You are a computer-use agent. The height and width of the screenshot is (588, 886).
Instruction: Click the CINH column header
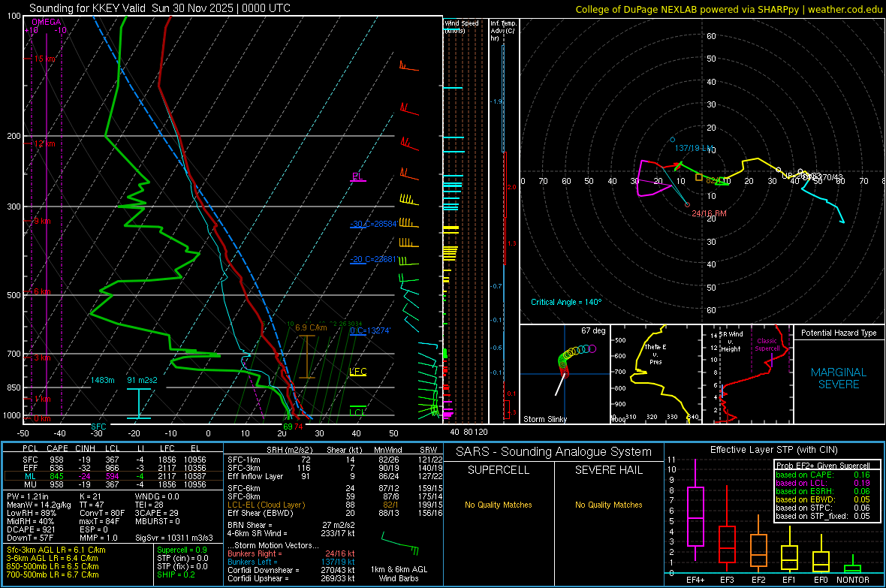coord(86,448)
